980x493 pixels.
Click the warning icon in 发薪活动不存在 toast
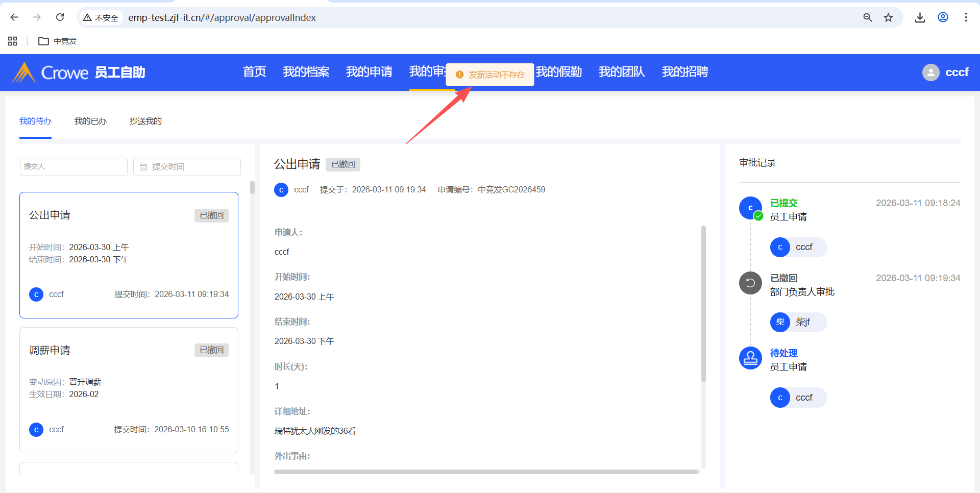459,75
